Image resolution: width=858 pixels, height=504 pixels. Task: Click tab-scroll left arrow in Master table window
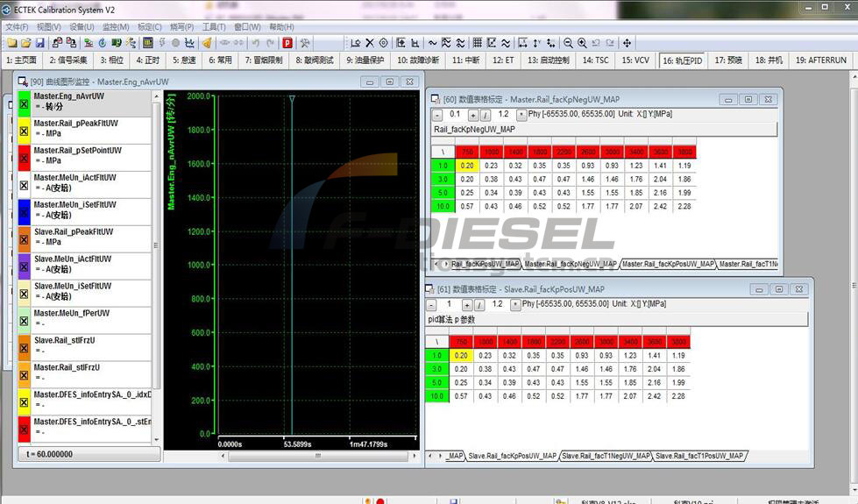tap(436, 265)
